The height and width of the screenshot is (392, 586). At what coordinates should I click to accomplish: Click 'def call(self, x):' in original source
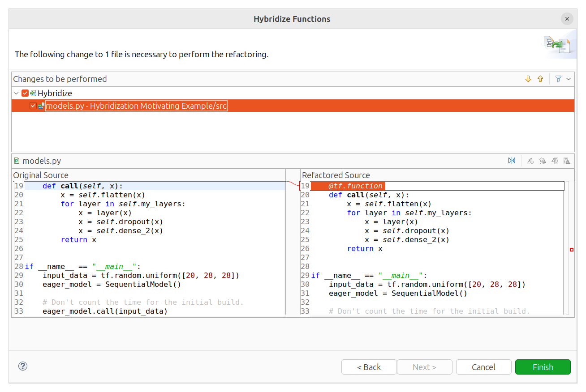tap(82, 186)
